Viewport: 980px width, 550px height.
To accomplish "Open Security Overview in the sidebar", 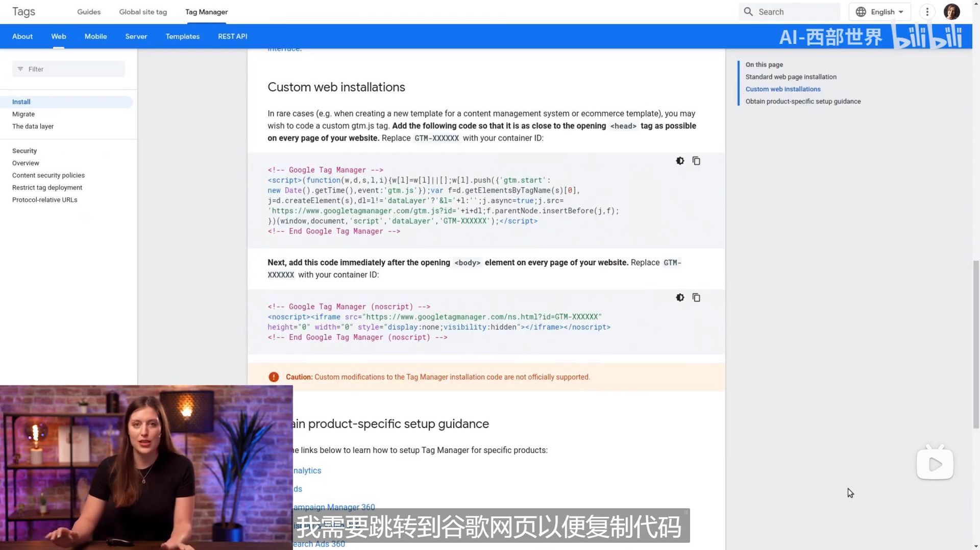I will coord(26,163).
